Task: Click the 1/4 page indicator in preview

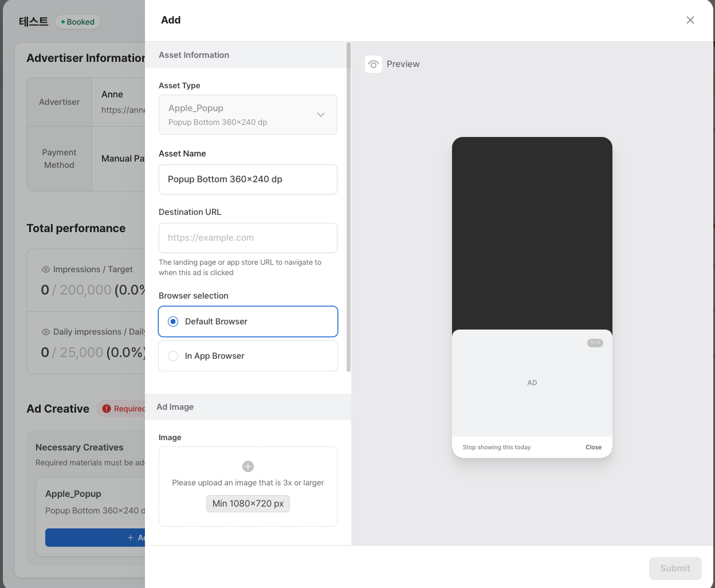Action: 595,343
